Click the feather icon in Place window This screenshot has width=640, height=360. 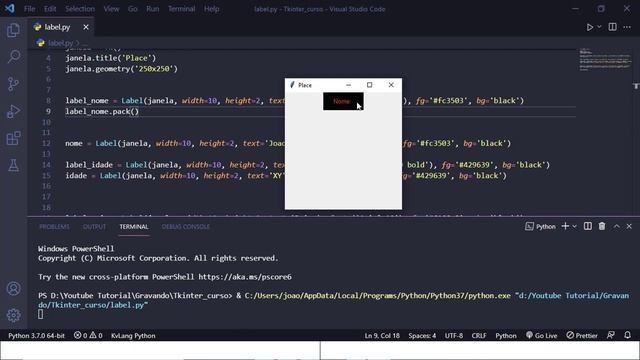click(x=292, y=85)
